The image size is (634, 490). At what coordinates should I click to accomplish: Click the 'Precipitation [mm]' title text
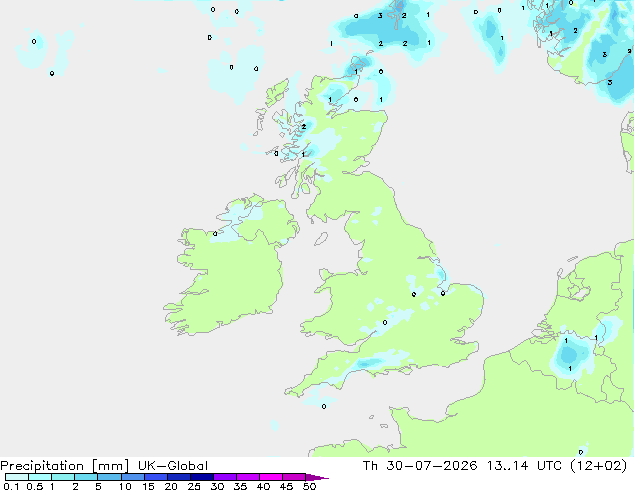65,466
